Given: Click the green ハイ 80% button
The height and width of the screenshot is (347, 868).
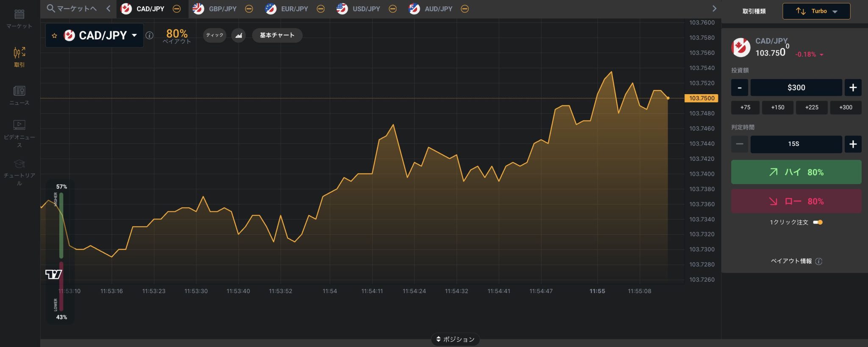Looking at the screenshot, I should point(796,172).
